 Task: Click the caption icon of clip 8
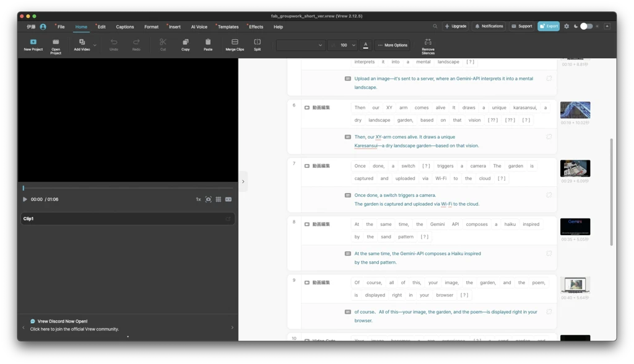pyautogui.click(x=348, y=254)
